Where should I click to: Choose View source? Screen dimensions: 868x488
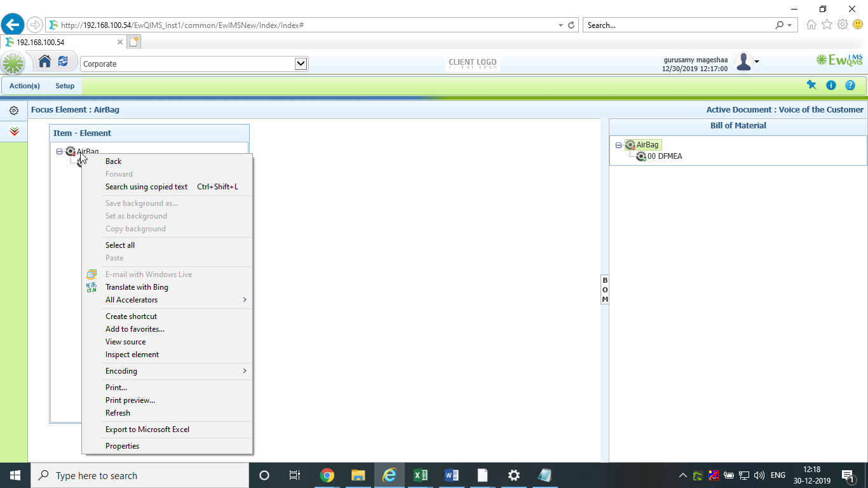[x=167, y=342]
